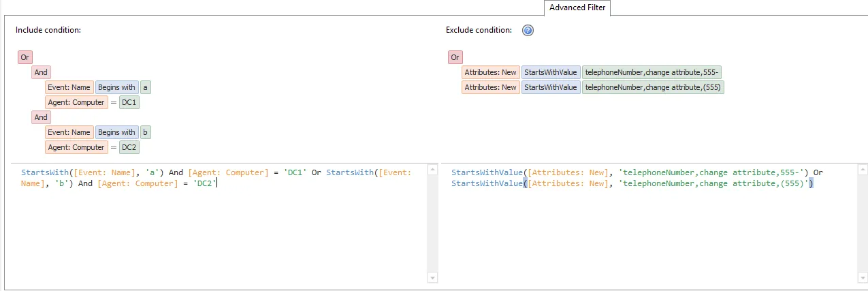Click 'Attributes: New' field in the 555- row
This screenshot has height=291, width=868.
click(491, 72)
